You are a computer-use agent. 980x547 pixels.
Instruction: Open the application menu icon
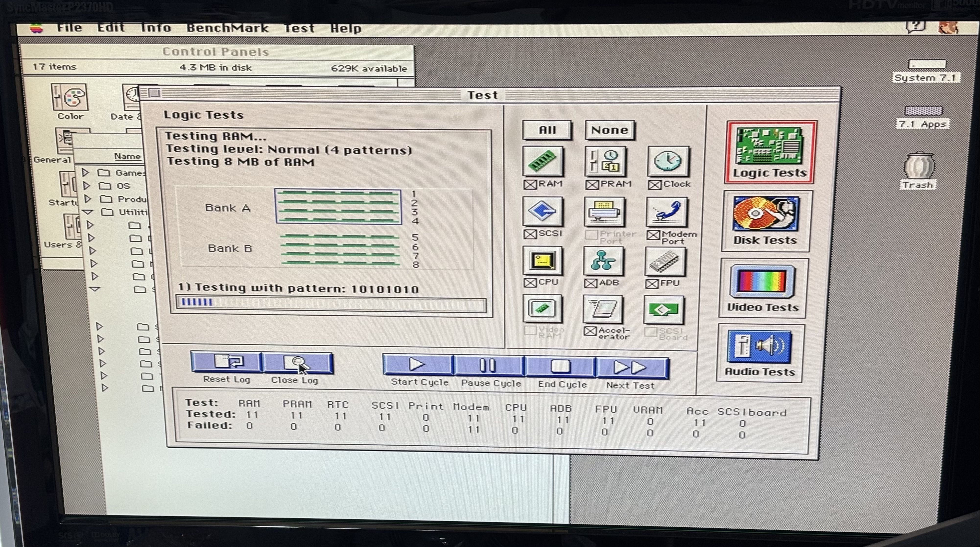click(948, 27)
